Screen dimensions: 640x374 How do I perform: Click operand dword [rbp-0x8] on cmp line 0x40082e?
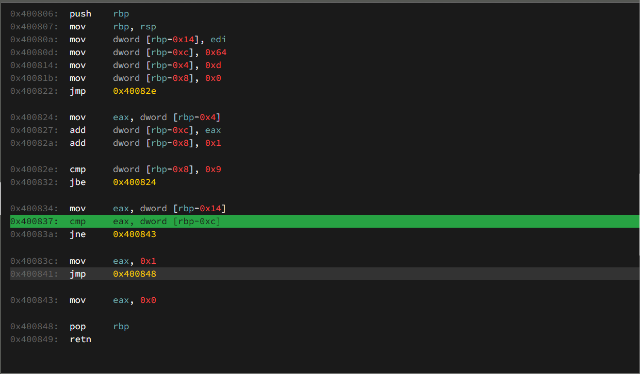coord(153,169)
